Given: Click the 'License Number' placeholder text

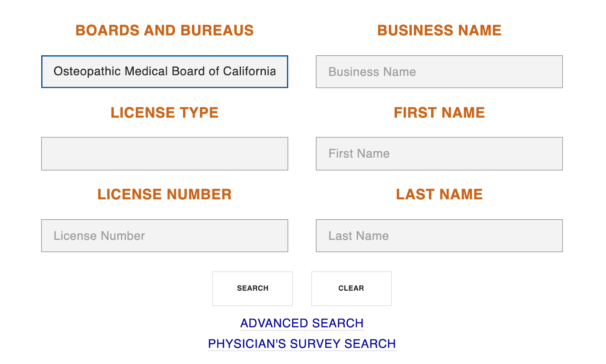Looking at the screenshot, I should (99, 236).
